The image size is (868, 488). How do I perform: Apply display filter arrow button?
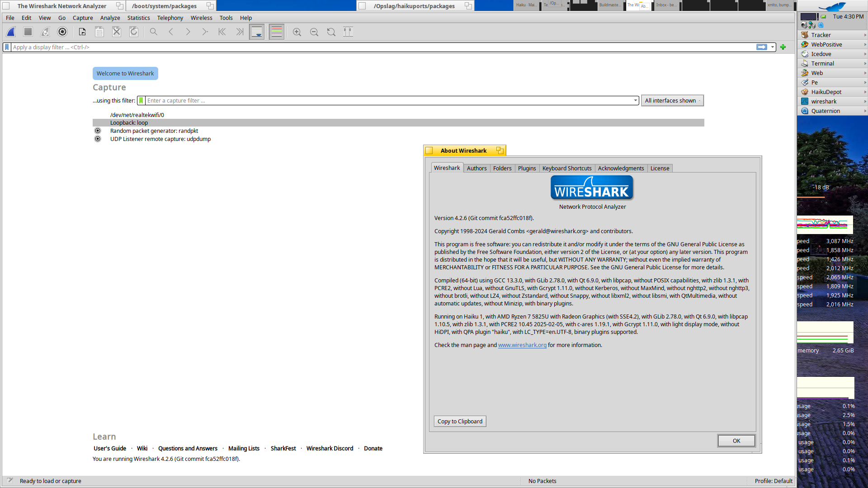[762, 47]
